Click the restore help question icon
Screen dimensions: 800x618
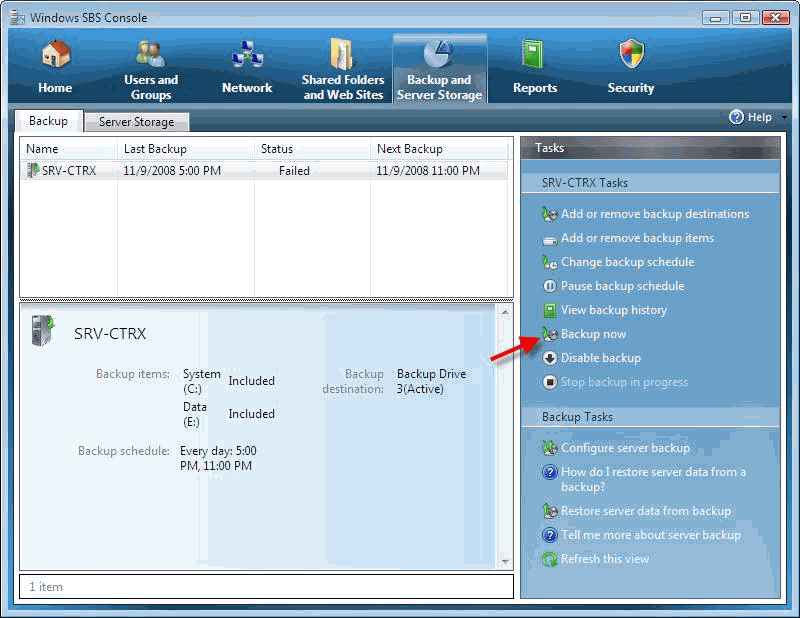pos(549,472)
